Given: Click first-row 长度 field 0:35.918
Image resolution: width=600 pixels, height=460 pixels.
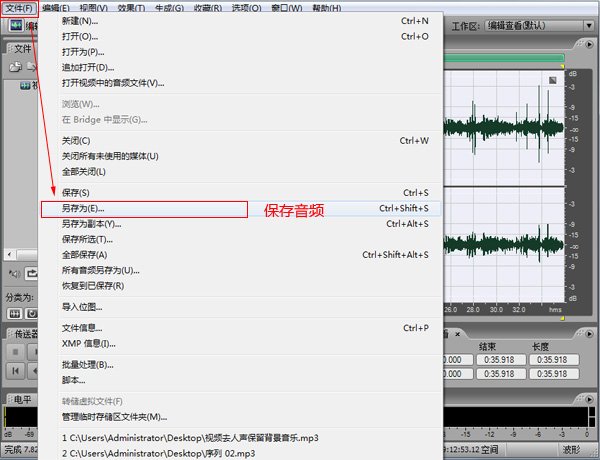Looking at the screenshot, I should click(552, 360).
